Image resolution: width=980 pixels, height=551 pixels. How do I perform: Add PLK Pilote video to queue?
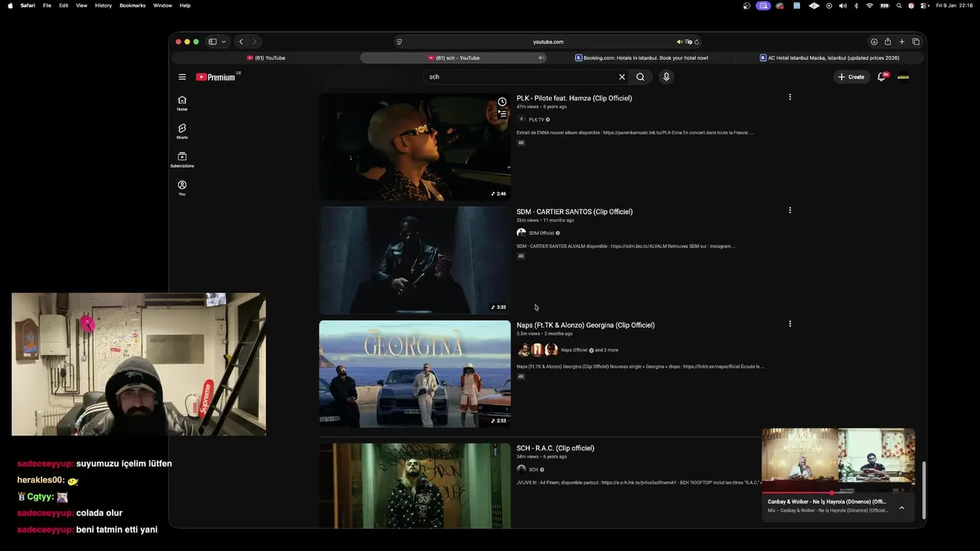(x=502, y=114)
